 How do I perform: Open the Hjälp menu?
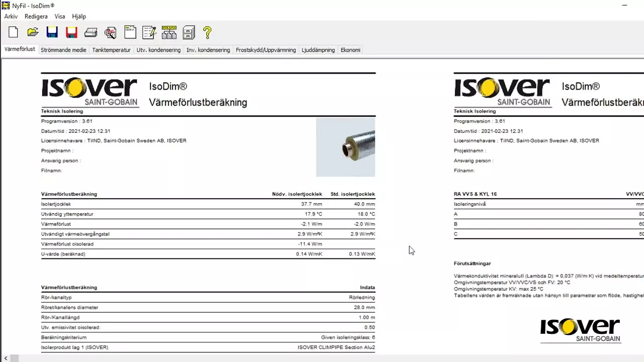click(x=79, y=17)
